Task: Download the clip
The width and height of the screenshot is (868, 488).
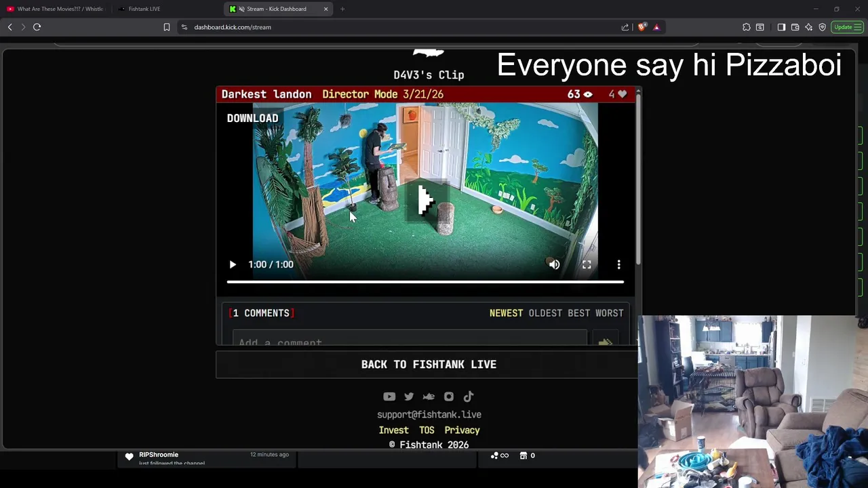Action: (x=252, y=118)
